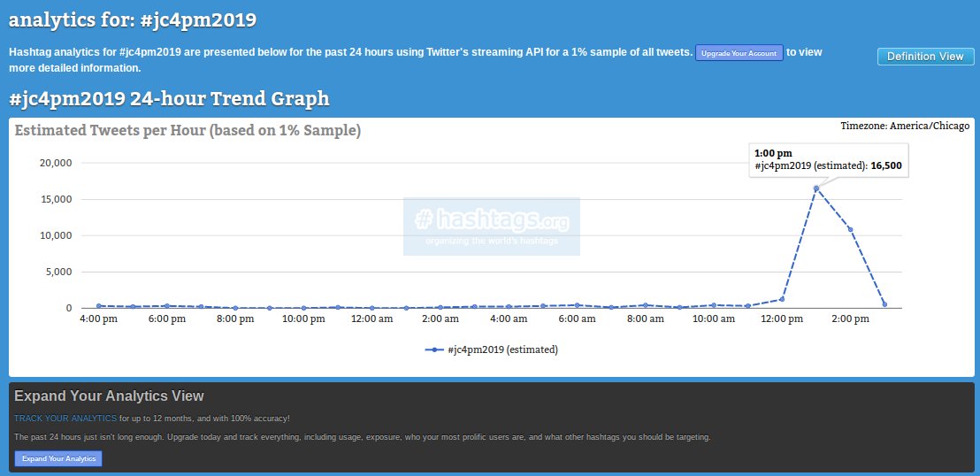Select the last data point on the graph
The height and width of the screenshot is (476, 980).
click(884, 304)
